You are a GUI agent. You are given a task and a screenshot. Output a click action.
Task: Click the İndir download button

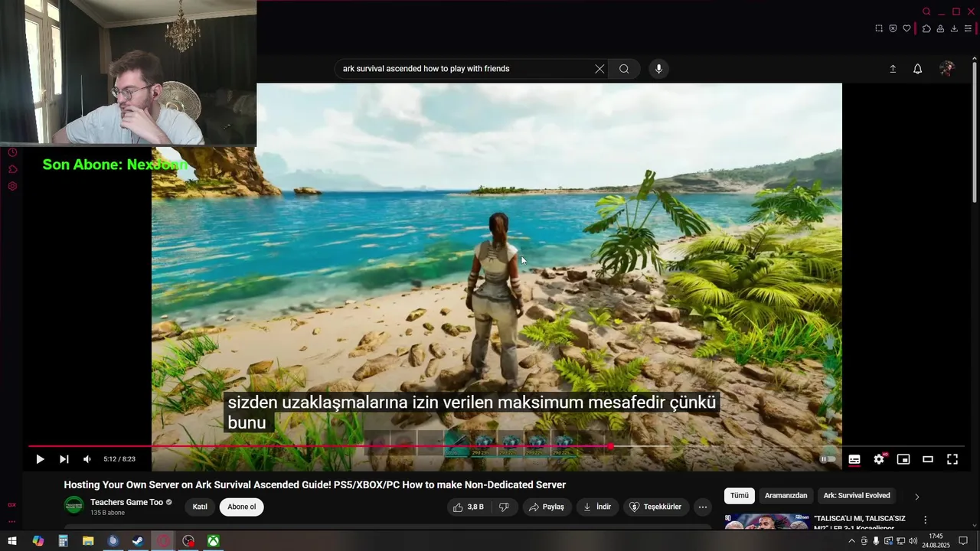[597, 507]
